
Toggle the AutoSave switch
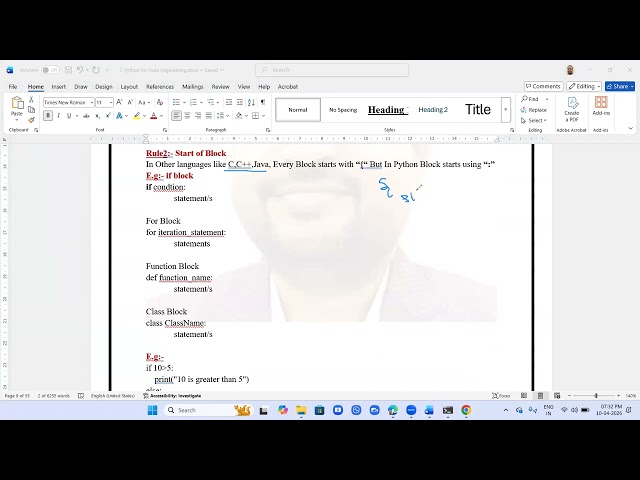50,70
